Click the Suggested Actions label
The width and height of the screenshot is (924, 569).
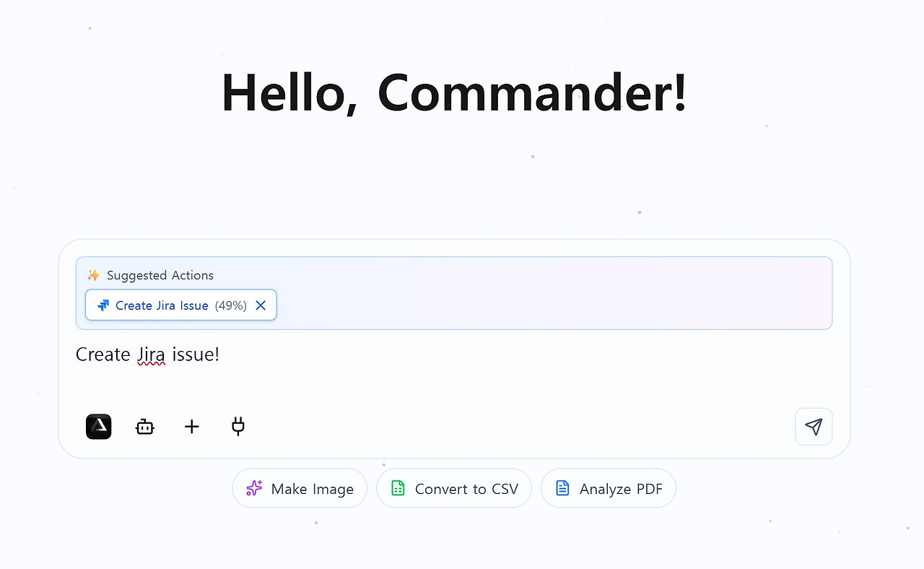coord(160,275)
